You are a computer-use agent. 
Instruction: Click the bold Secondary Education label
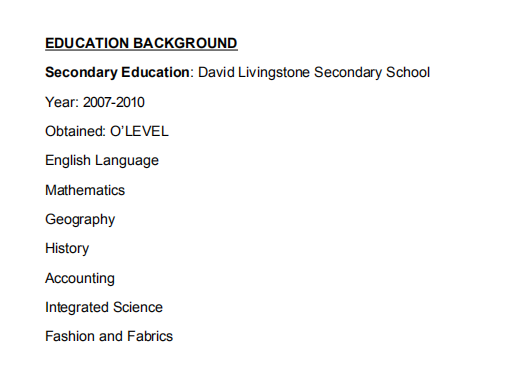tap(117, 72)
